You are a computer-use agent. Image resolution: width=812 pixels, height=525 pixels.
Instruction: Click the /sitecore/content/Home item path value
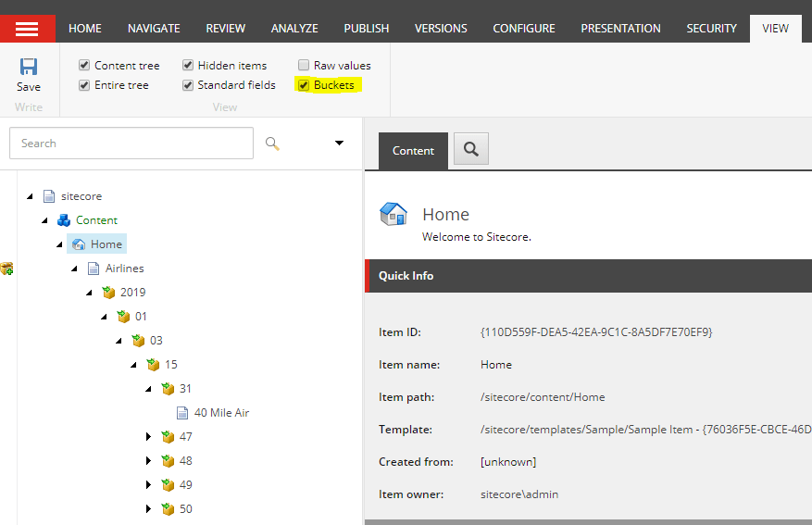coord(543,397)
